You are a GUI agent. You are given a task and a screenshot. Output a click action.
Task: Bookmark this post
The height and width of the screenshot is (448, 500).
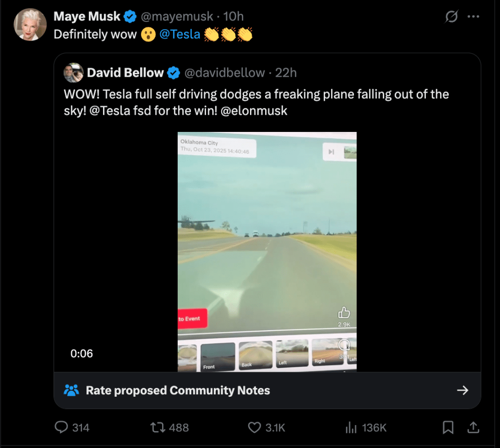tap(447, 427)
